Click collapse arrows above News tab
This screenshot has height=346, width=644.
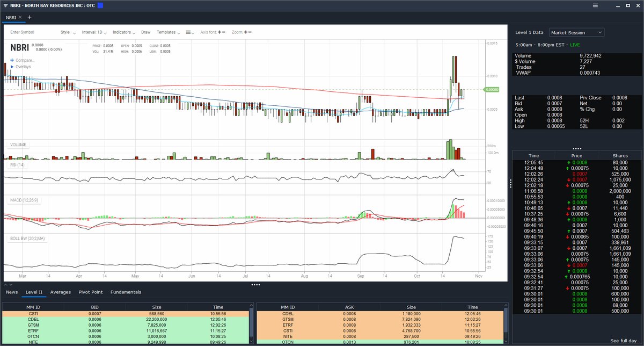click(x=8, y=284)
